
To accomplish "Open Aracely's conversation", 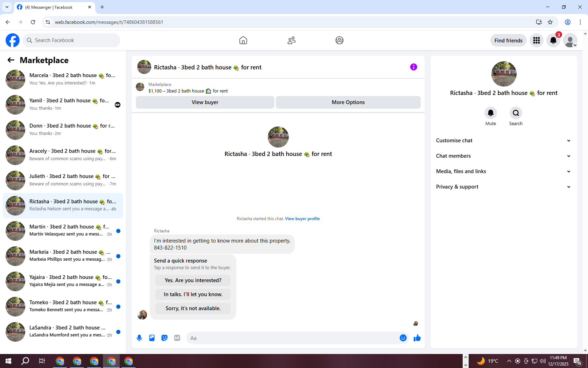I will pos(63,155).
